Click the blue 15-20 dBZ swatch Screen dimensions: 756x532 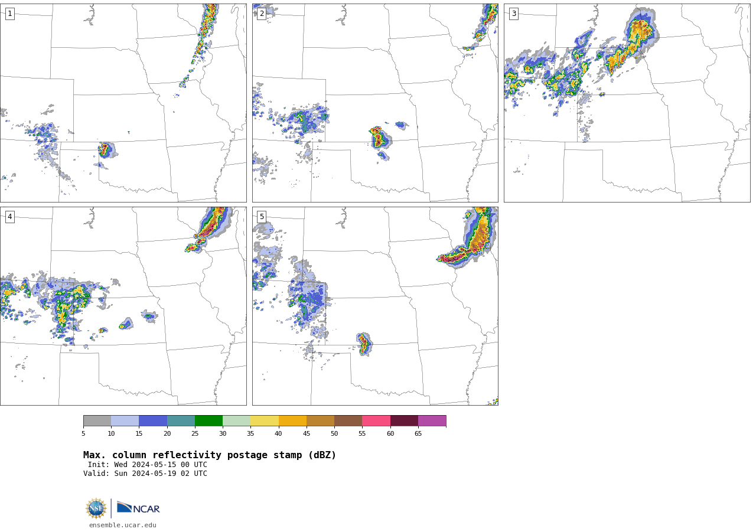click(153, 420)
